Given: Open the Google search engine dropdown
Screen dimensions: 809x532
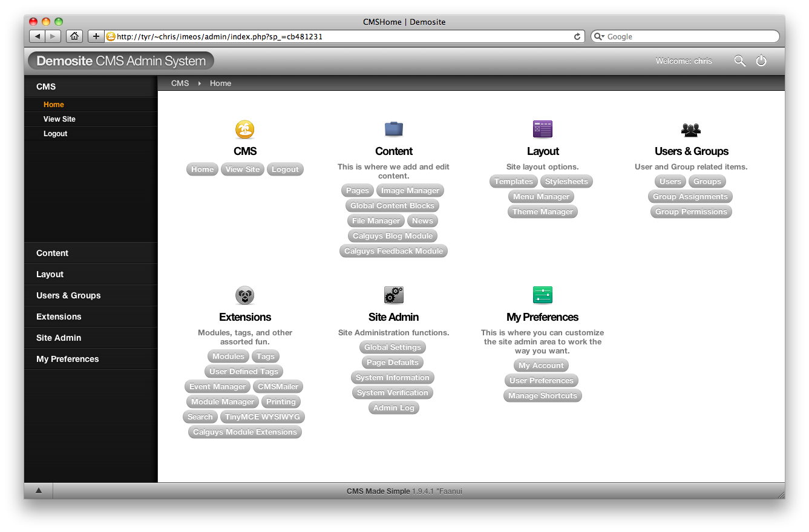Looking at the screenshot, I should (599, 36).
